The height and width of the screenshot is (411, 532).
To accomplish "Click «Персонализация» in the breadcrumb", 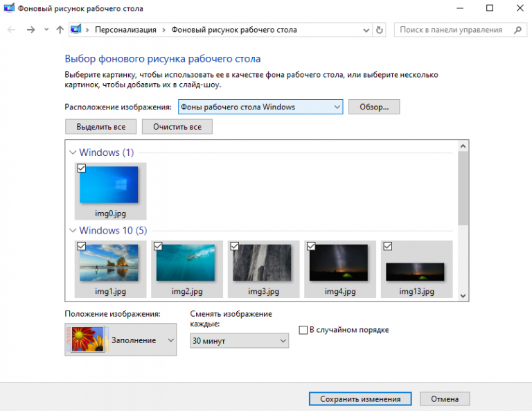I will click(x=126, y=30).
